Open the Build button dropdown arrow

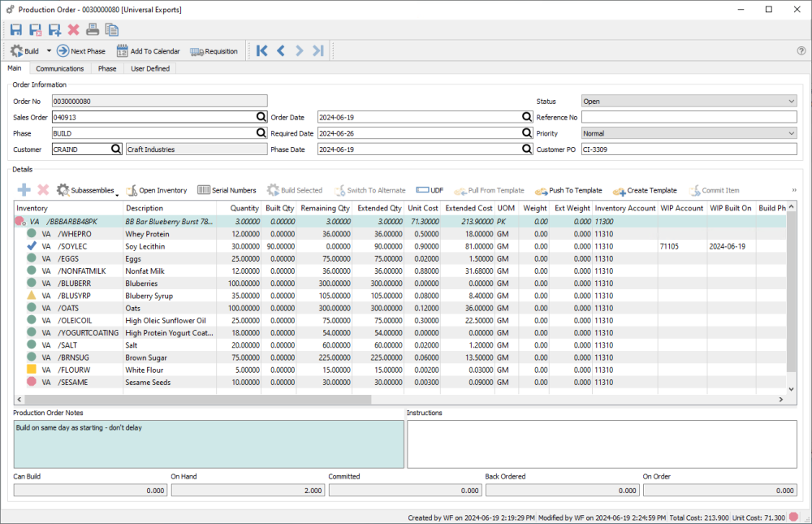click(49, 51)
